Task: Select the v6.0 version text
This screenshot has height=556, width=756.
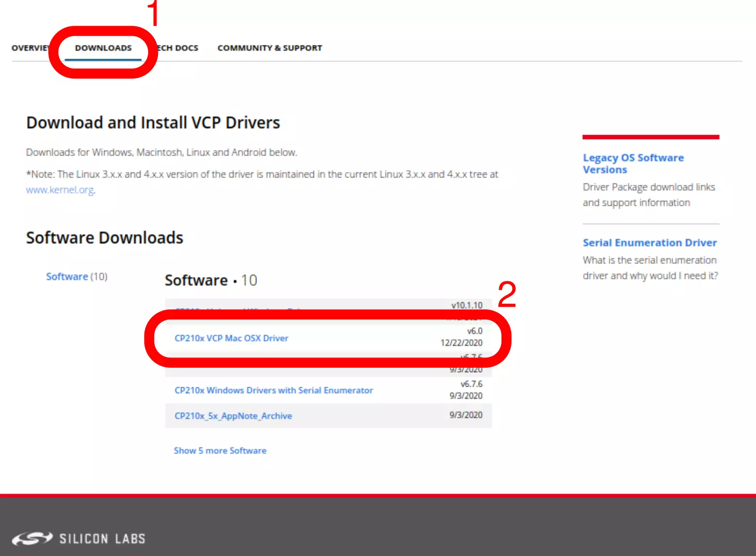Action: point(475,331)
